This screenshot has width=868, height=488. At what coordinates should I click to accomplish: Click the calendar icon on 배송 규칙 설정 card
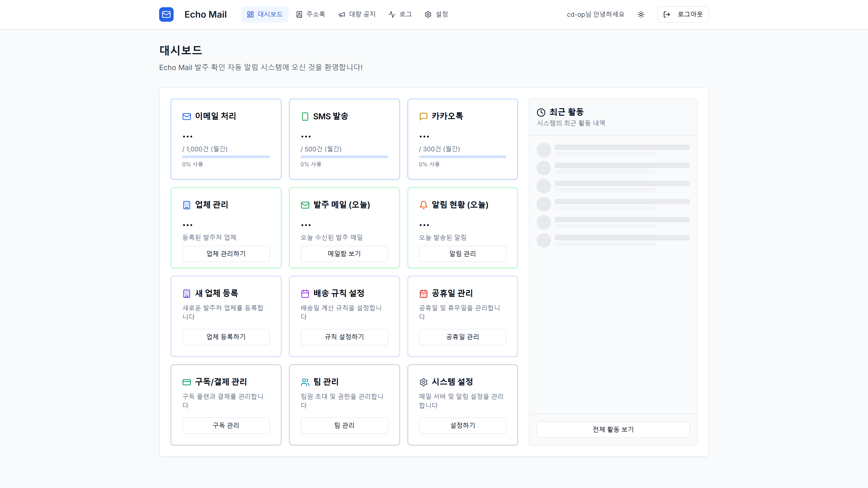(x=305, y=293)
